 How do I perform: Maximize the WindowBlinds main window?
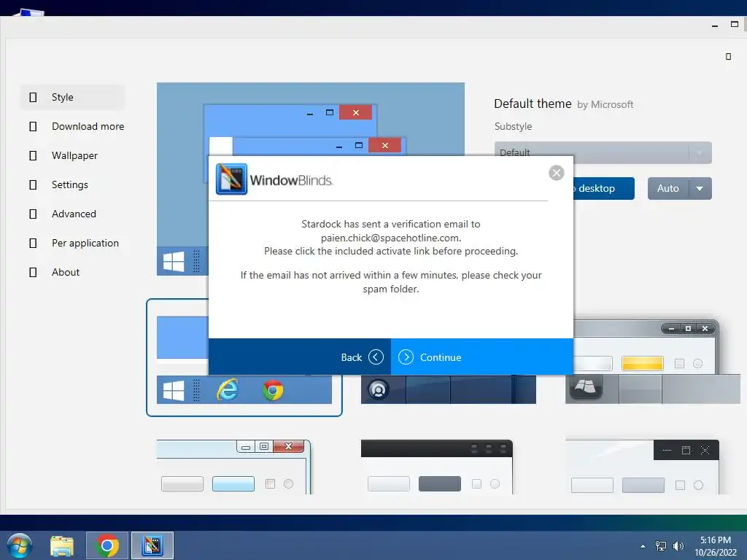(734, 24)
